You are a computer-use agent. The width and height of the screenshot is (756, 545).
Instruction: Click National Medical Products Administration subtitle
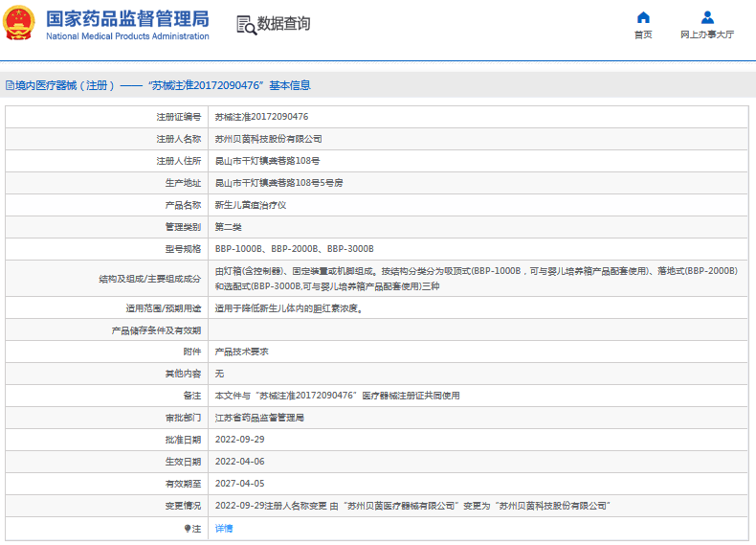(x=128, y=36)
